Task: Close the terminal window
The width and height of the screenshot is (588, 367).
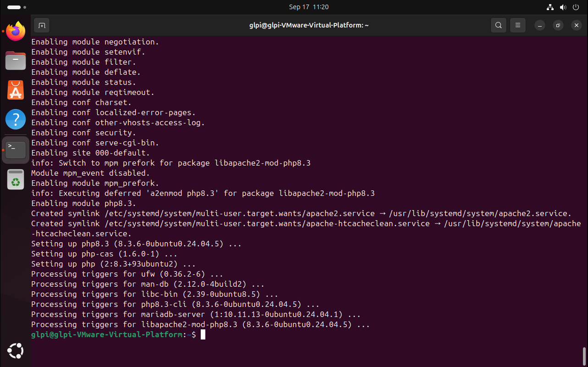Action: [576, 25]
